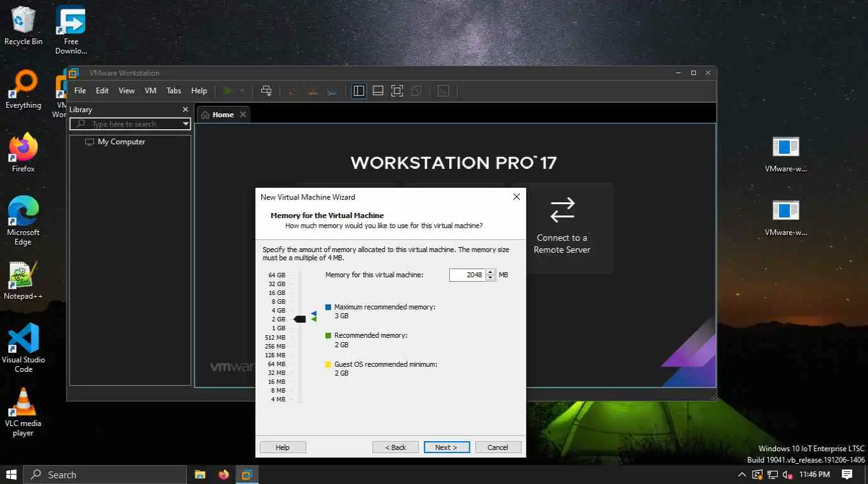Click the 512 MB slider label
868x484 pixels.
pyautogui.click(x=275, y=337)
